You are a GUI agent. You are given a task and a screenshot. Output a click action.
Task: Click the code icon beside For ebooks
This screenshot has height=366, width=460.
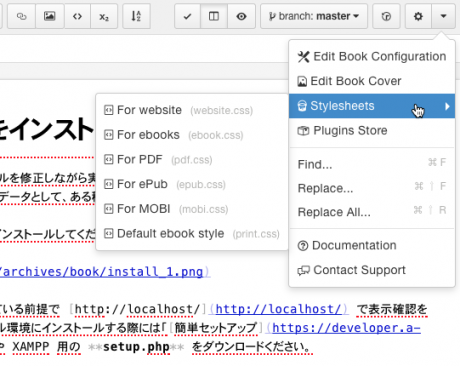click(109, 135)
